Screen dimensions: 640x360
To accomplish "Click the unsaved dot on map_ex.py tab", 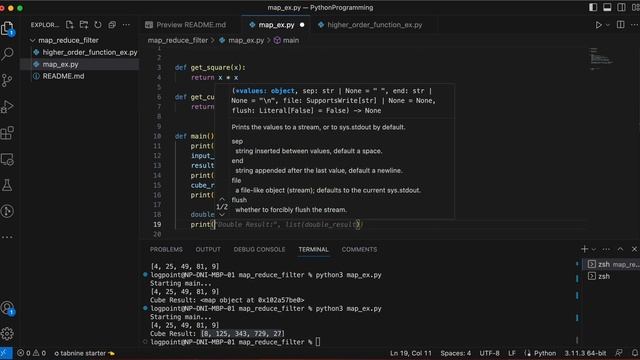I will [x=302, y=25].
